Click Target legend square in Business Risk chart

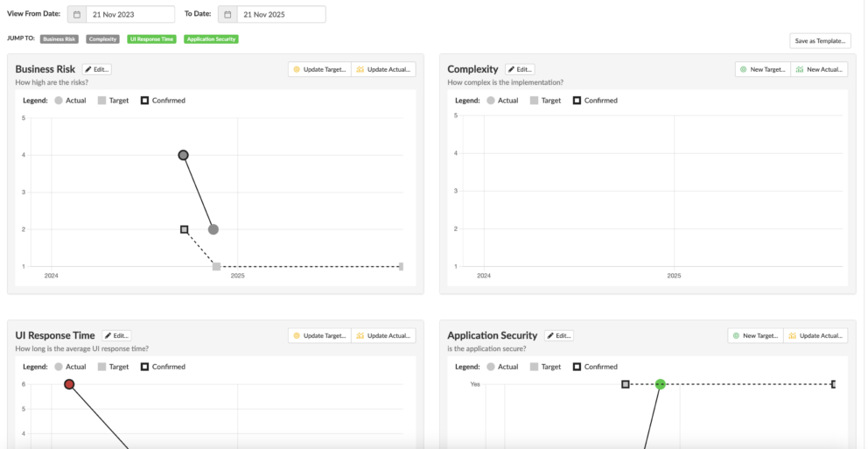click(101, 101)
